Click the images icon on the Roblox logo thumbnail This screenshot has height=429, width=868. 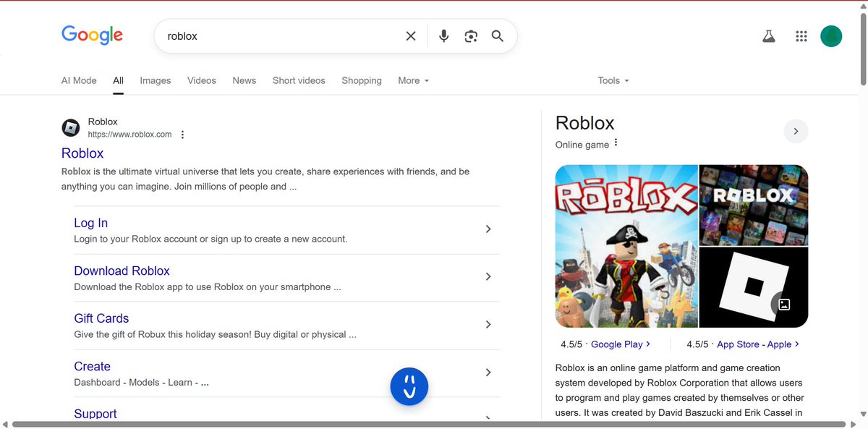tap(784, 305)
